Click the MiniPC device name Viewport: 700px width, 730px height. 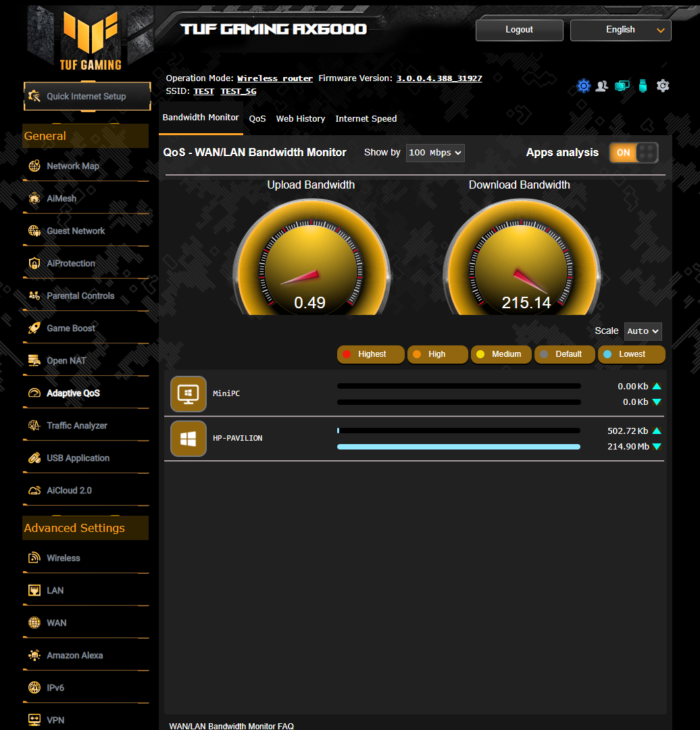pos(226,394)
